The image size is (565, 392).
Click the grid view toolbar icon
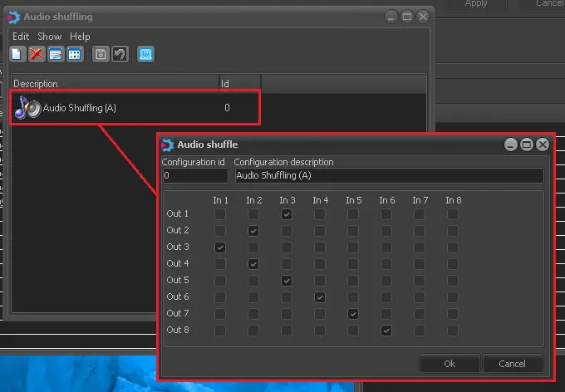[75, 54]
